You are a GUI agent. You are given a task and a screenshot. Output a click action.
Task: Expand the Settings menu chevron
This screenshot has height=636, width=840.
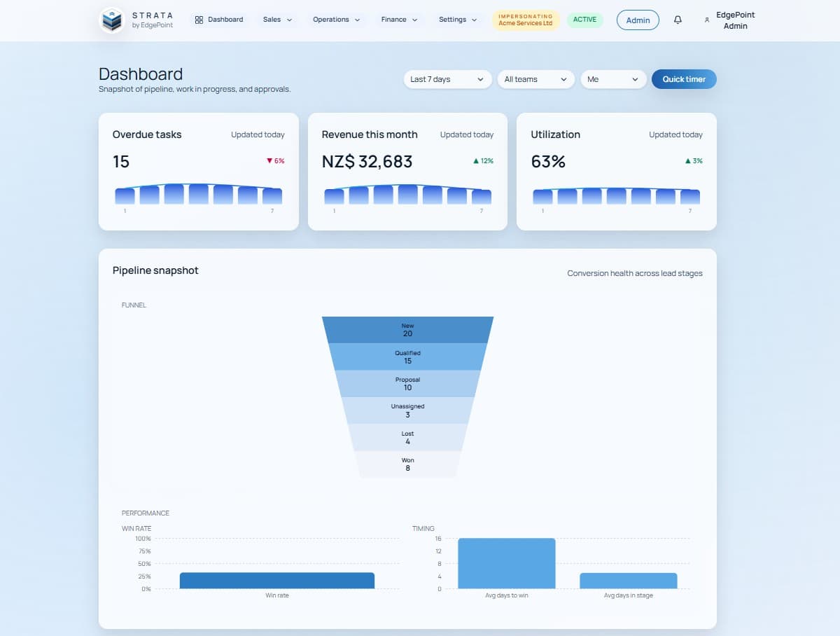(473, 20)
